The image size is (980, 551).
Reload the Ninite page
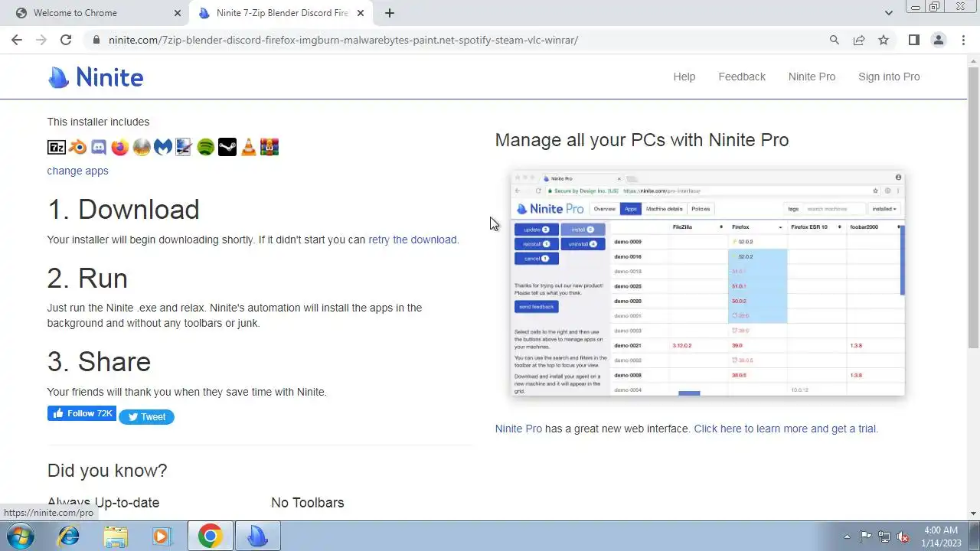coord(66,40)
